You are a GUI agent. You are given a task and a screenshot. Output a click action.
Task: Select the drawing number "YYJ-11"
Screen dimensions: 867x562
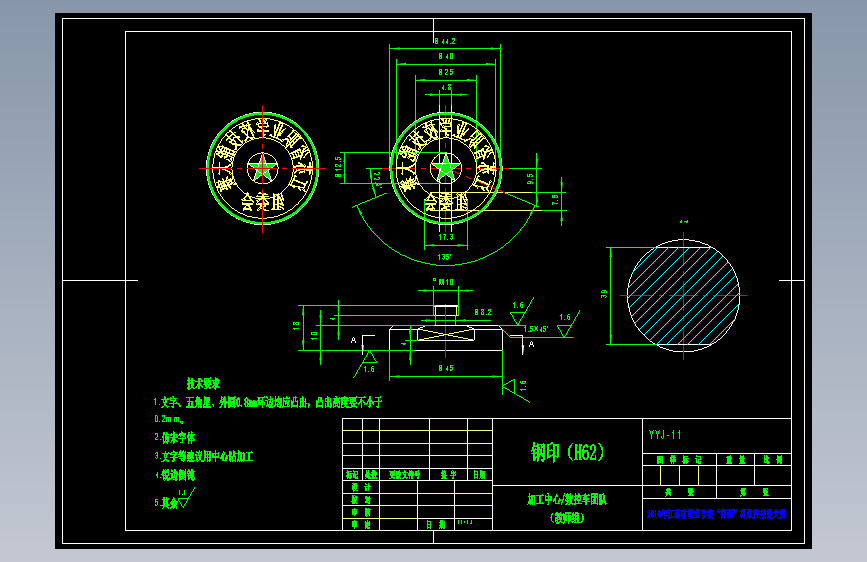point(665,435)
